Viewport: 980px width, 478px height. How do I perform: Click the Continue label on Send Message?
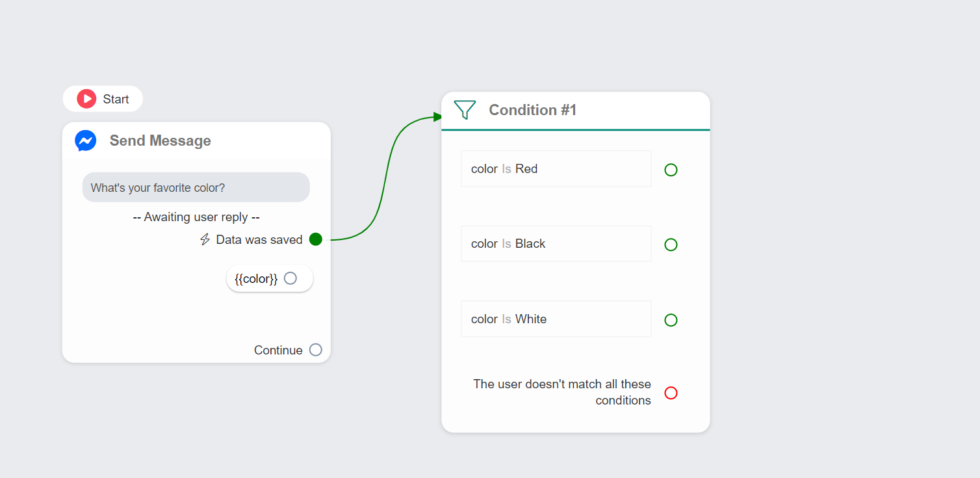click(x=278, y=350)
